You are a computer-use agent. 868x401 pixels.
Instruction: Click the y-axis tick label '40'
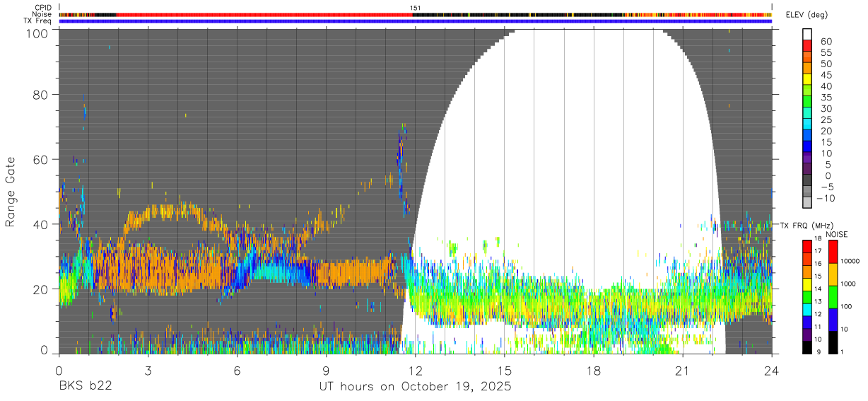point(41,224)
